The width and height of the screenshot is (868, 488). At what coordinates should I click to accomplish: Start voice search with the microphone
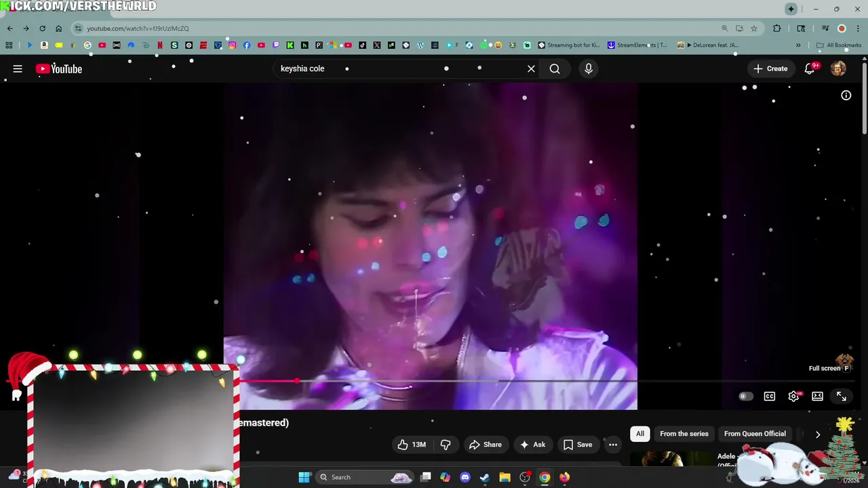(588, 68)
